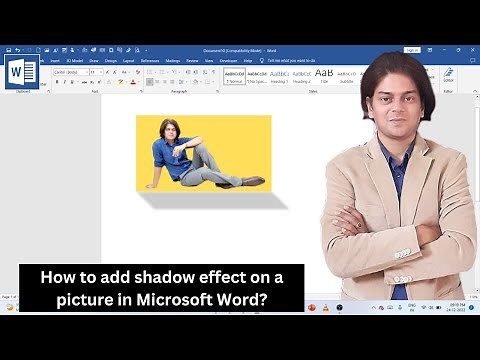This screenshot has height=360, width=480.
Task: Select the Normal style
Action: tap(234, 77)
